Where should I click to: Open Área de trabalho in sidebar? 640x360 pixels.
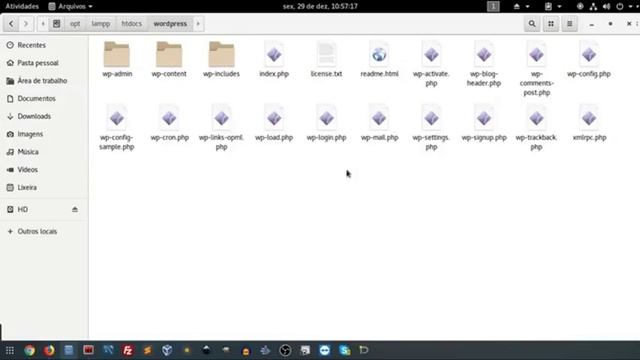(44, 81)
